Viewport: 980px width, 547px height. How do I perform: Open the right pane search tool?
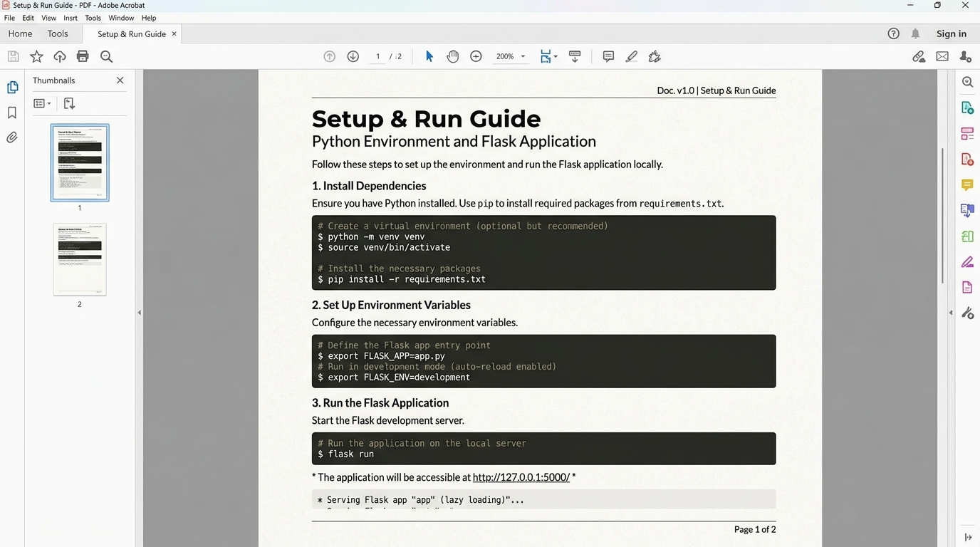(967, 82)
